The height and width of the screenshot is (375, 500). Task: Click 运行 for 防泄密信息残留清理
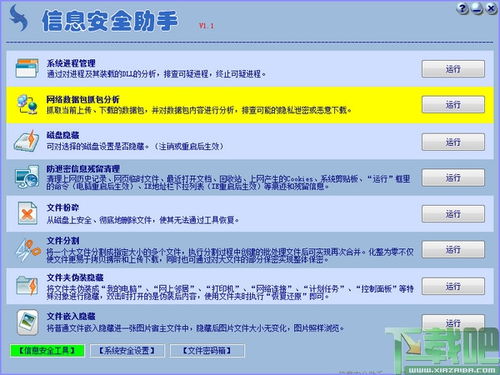(x=453, y=178)
